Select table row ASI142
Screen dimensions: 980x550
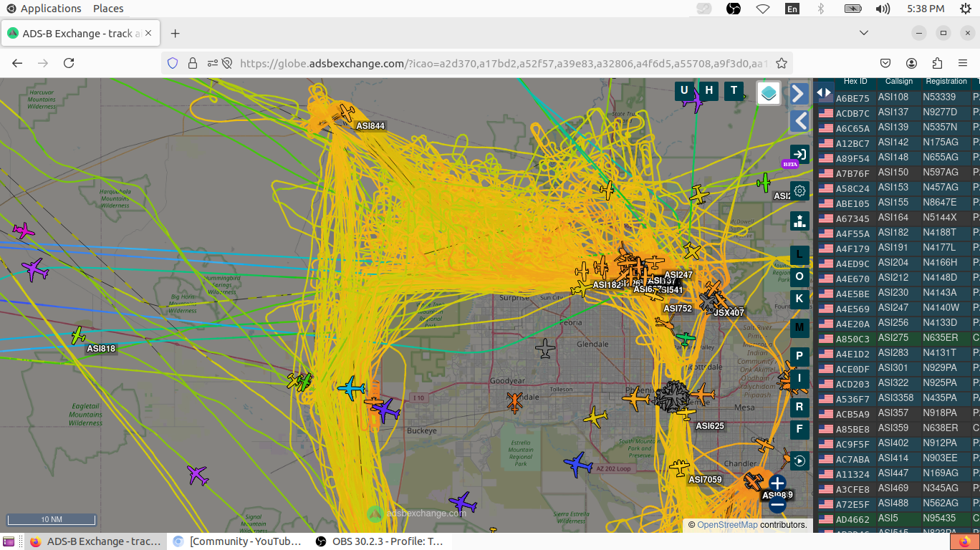[x=897, y=143]
